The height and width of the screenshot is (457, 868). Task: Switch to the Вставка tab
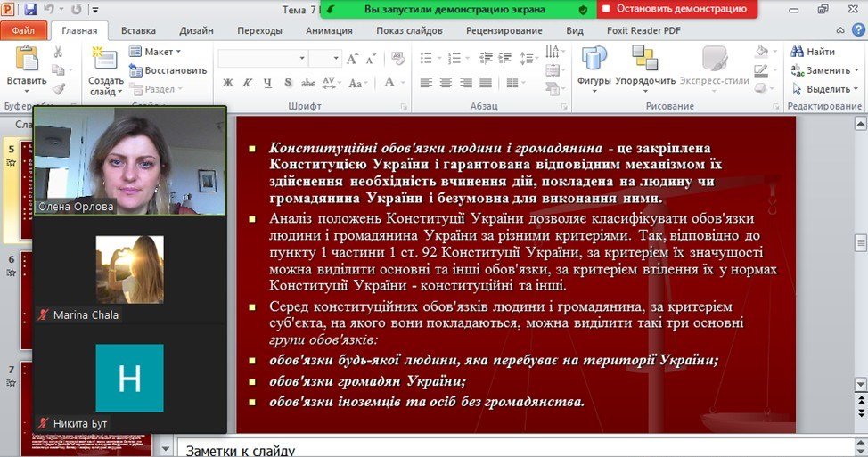pyautogui.click(x=138, y=30)
